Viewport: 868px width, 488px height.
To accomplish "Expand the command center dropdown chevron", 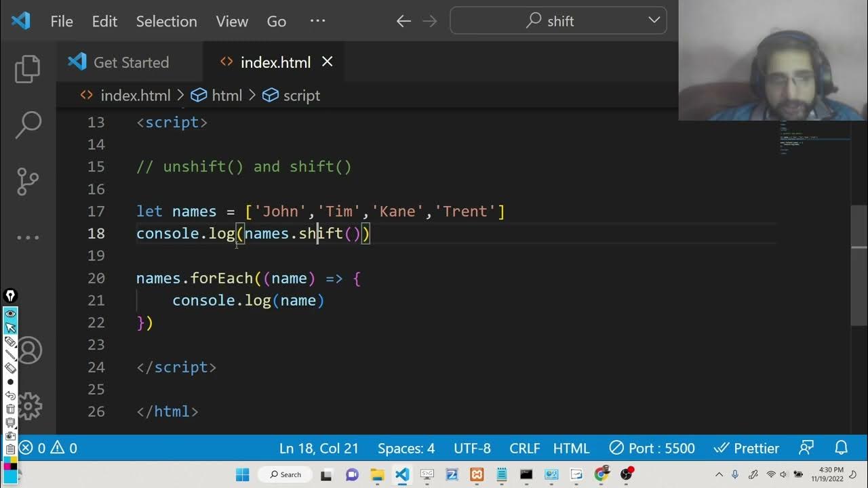I will pyautogui.click(x=654, y=20).
